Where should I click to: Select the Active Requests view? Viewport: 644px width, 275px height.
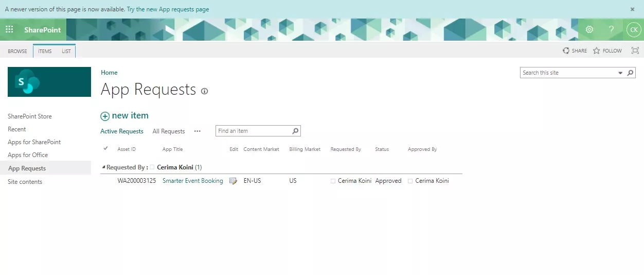coord(122,131)
